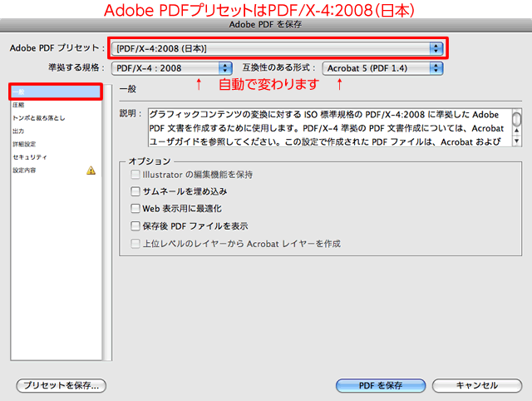Select 詳細設定 in the category list
This screenshot has height=401, width=532.
pos(56,144)
